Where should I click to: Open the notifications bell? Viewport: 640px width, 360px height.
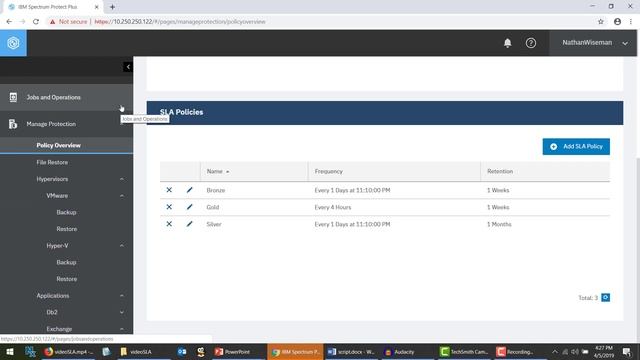(x=507, y=43)
